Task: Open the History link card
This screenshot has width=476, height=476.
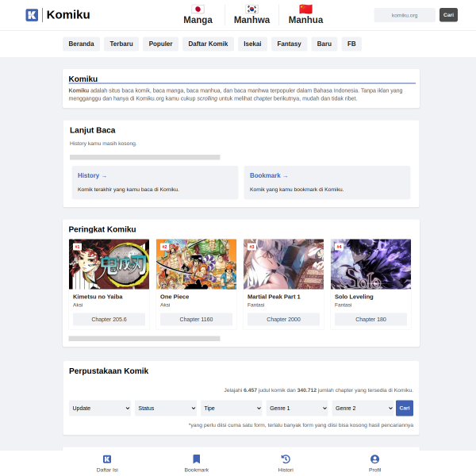Action: pos(155,182)
